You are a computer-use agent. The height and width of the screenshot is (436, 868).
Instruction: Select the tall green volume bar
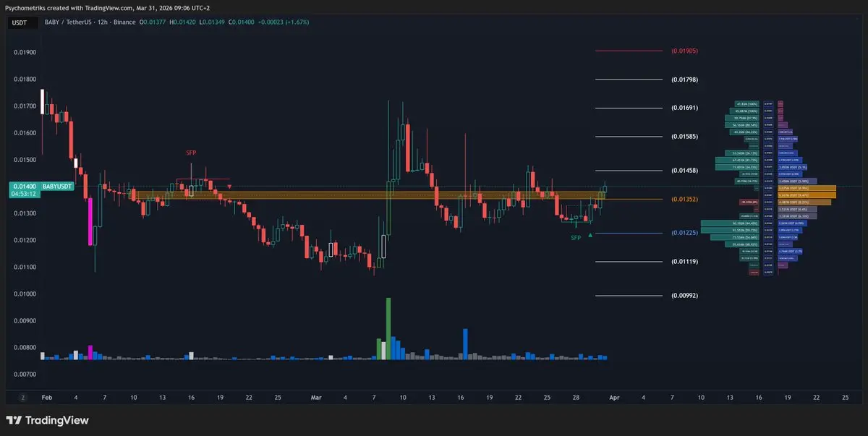tap(388, 328)
